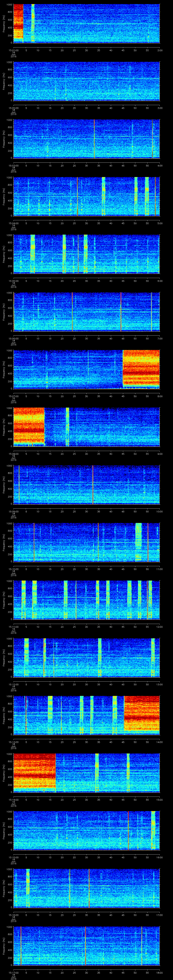Screen dimensions: 173x980
Task: Click the 17:00 end time label
Action: tap(159, 915)
